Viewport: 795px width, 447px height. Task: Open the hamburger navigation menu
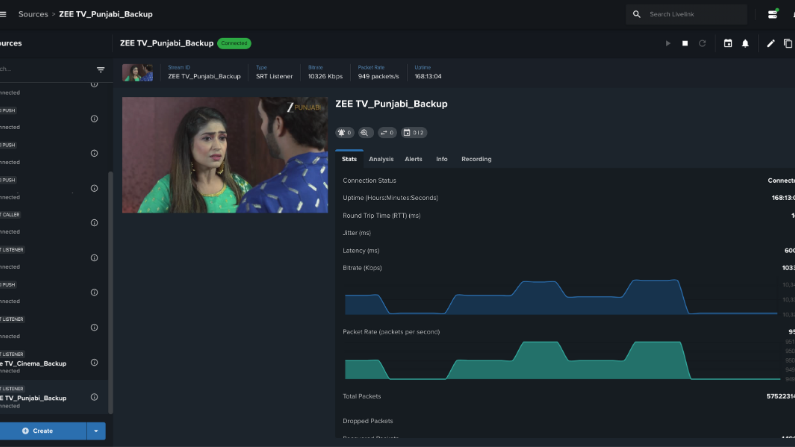3,14
